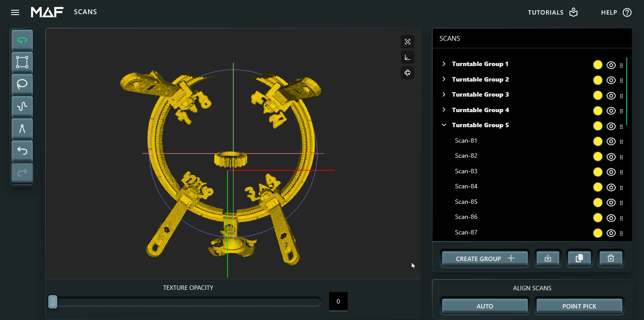Select the measurement compass tool

click(22, 129)
